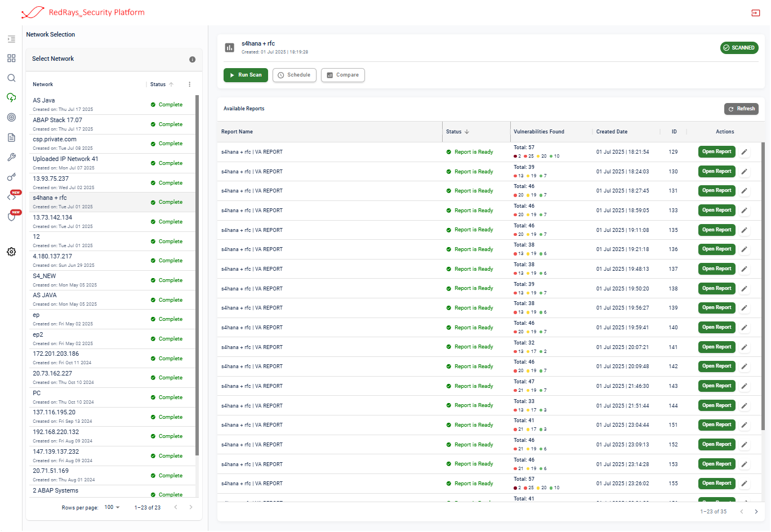Click the Created Date column header
Screen dimensions: 771x532
612,132
